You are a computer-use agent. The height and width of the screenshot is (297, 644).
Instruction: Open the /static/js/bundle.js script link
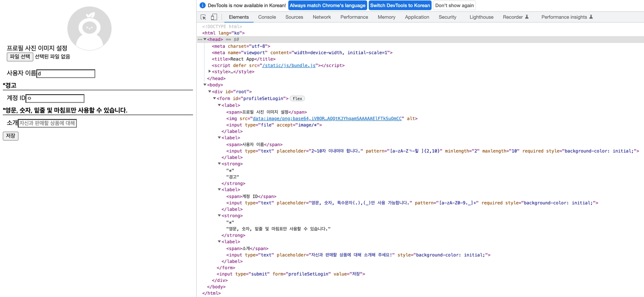point(289,65)
